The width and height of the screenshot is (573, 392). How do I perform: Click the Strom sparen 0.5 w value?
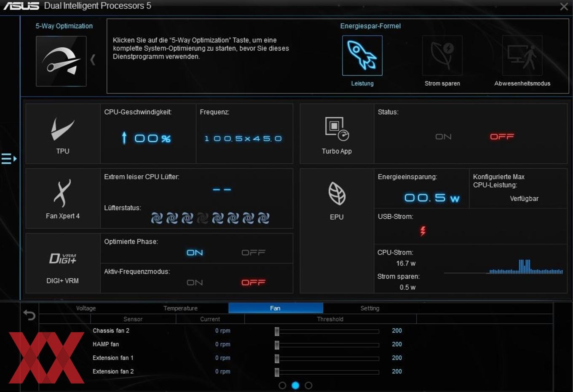tap(407, 287)
